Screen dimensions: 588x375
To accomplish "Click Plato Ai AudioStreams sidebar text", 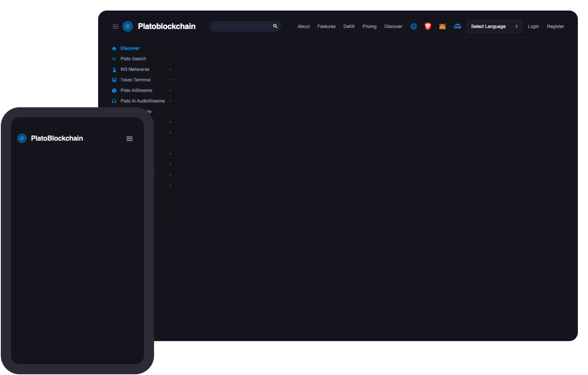I will (143, 101).
